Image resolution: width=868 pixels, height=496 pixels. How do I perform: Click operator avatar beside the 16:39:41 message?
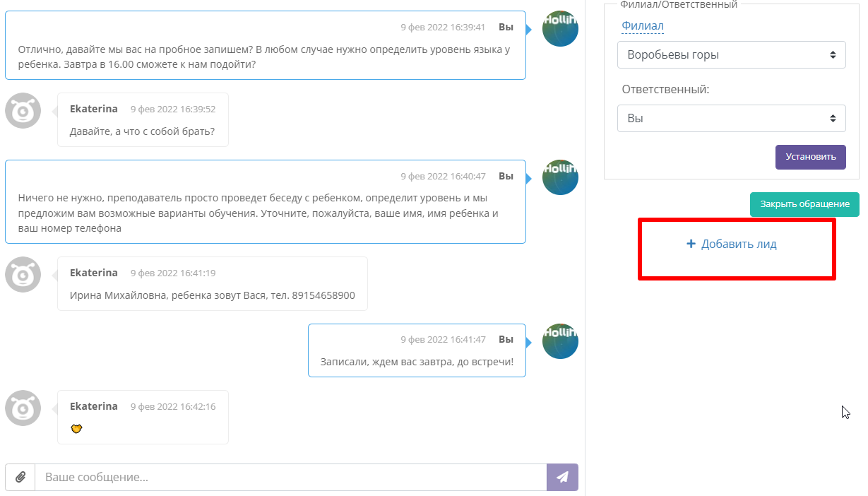[560, 29]
